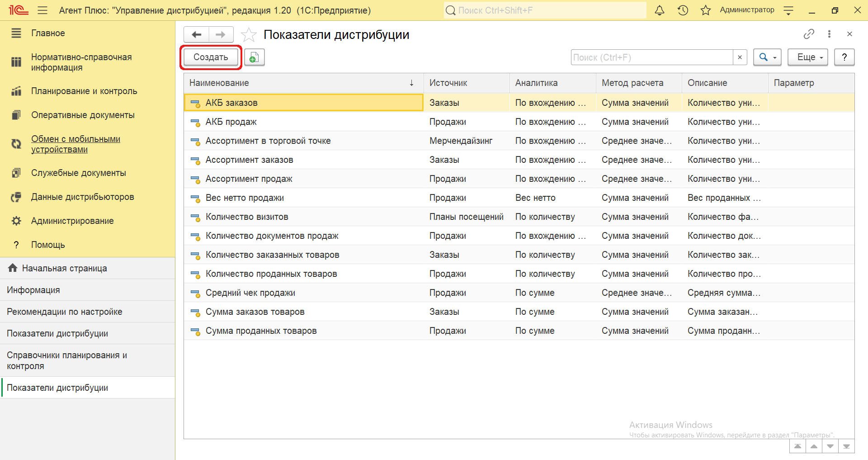
Task: Select Количество заказанных товаров row
Action: 519,255
